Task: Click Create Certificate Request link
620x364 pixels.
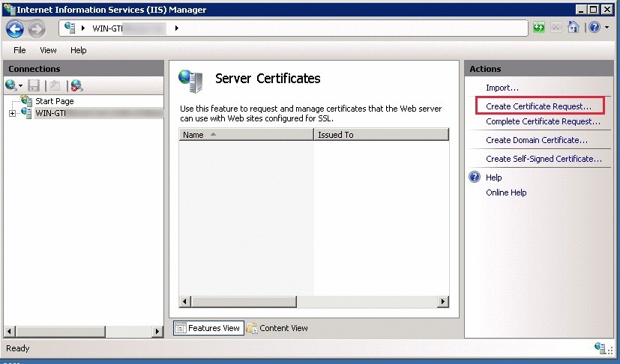Action: point(538,106)
